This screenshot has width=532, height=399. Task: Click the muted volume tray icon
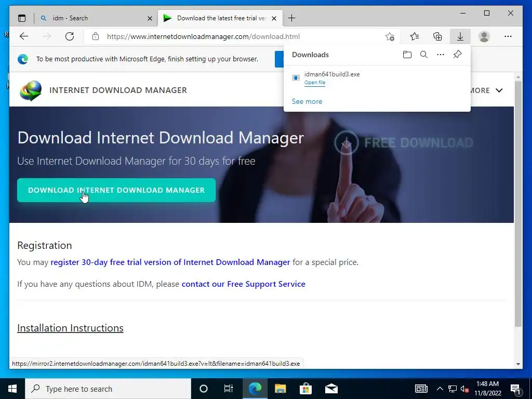pyautogui.click(x=465, y=389)
